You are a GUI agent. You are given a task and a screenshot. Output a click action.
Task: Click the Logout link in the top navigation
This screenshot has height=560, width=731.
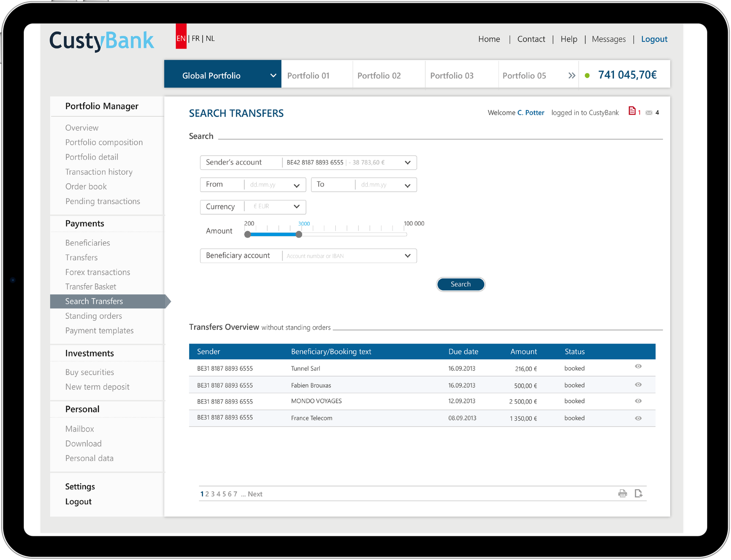click(654, 39)
